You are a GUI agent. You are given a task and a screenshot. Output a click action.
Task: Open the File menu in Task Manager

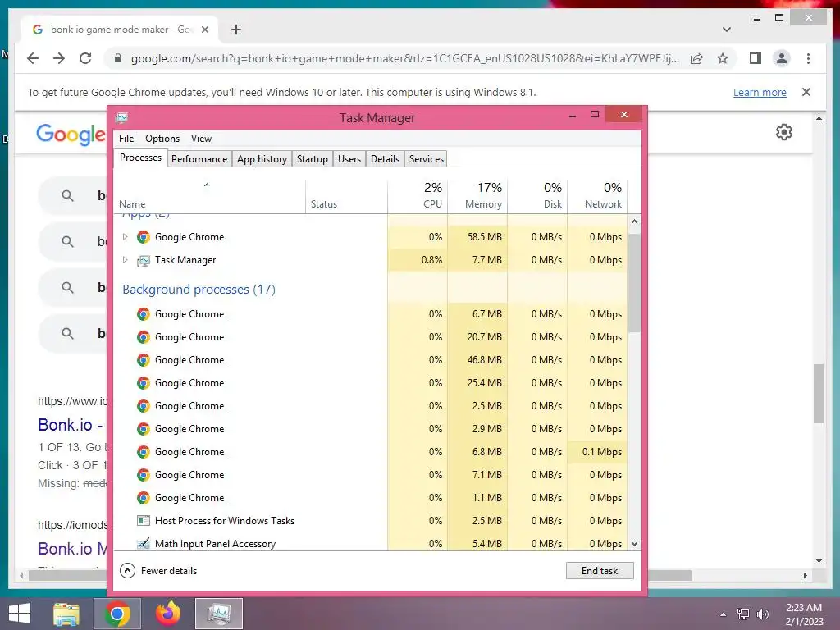(x=126, y=139)
